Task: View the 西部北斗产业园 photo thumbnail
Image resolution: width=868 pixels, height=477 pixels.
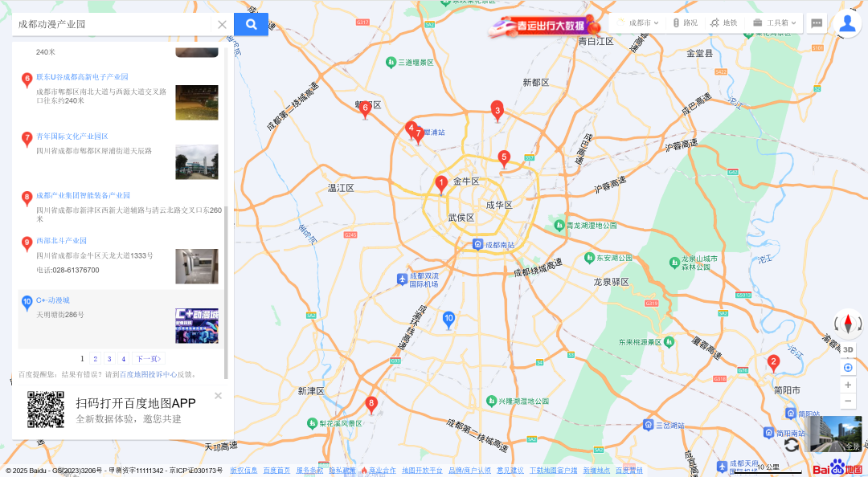Action: [197, 266]
